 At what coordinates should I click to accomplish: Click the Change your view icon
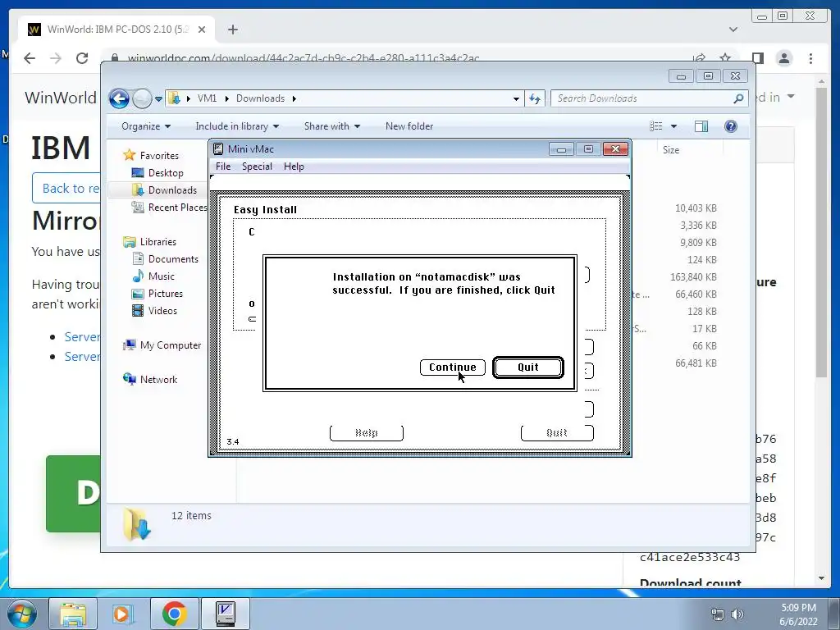pos(655,126)
